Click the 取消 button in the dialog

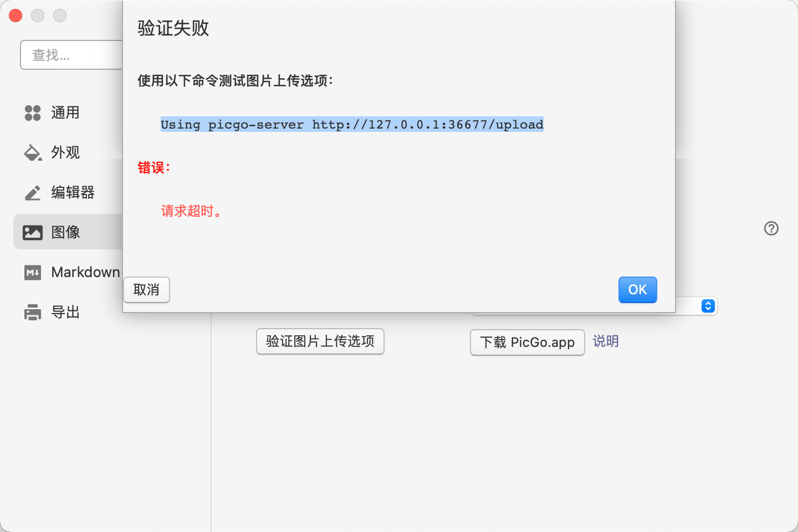pyautogui.click(x=146, y=290)
